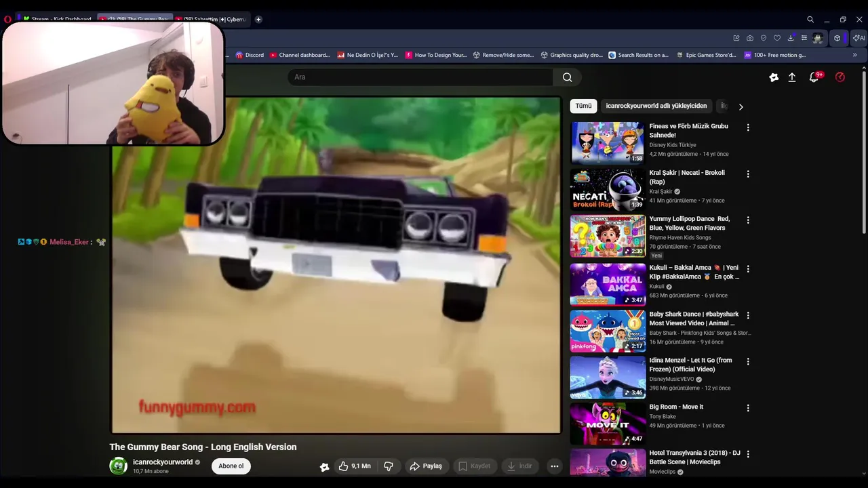The height and width of the screenshot is (488, 868).
Task: Click the Abone ol subscribe button
Action: 231,466
